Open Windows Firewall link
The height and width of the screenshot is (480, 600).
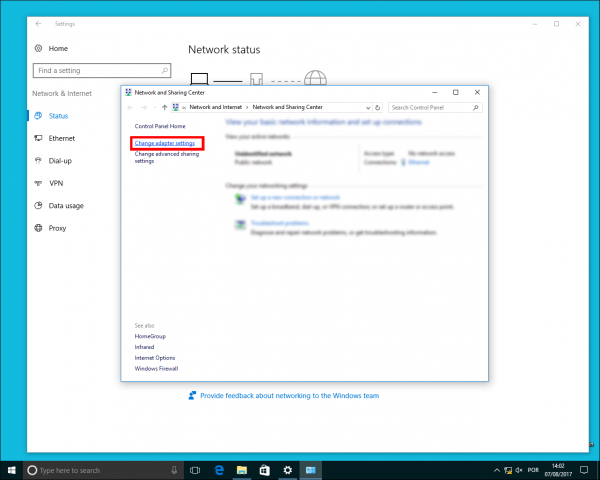[156, 368]
